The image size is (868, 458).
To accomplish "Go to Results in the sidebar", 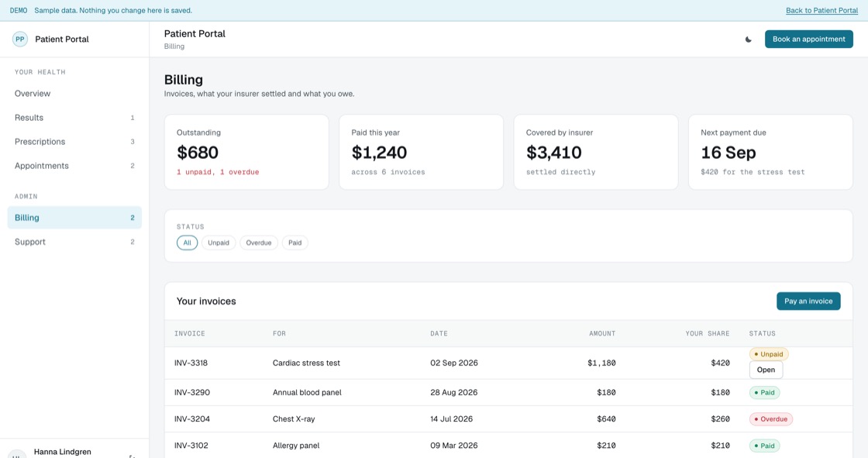I will (x=74, y=118).
